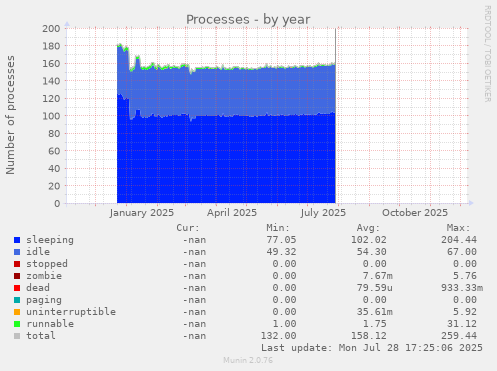Click the dead legend color swatch

[x=17, y=288]
